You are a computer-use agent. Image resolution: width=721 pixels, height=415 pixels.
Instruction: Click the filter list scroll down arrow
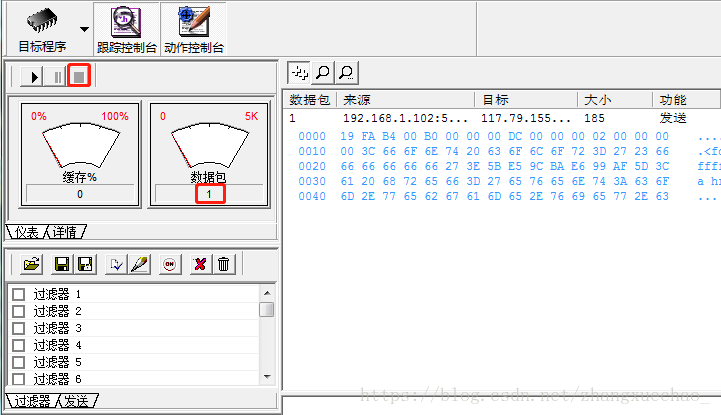(x=267, y=377)
